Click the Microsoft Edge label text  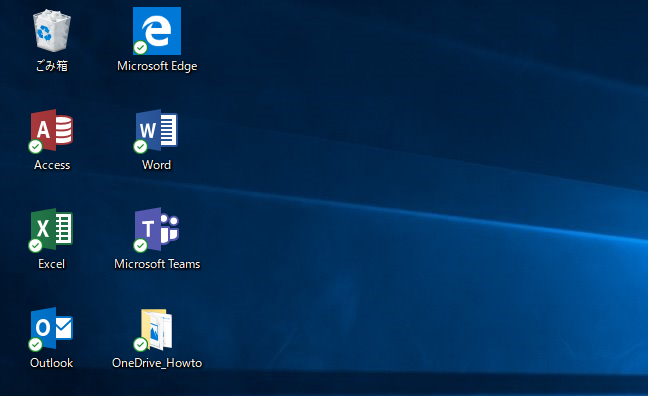(157, 66)
